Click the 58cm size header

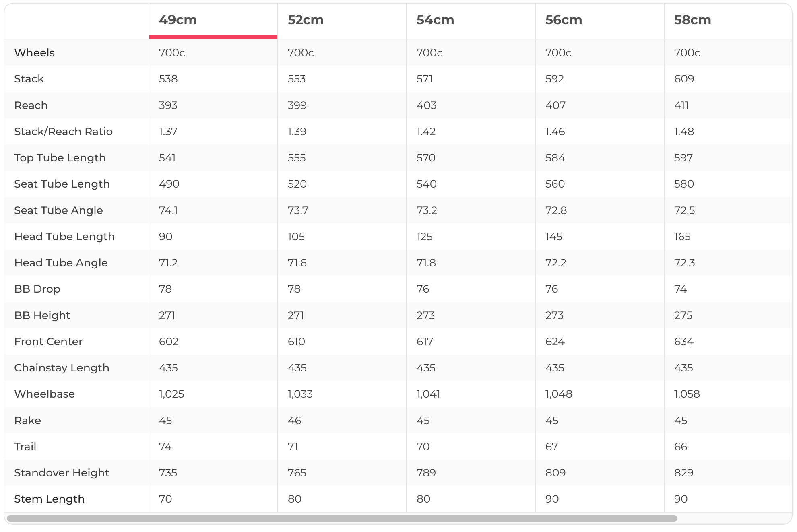pos(692,20)
